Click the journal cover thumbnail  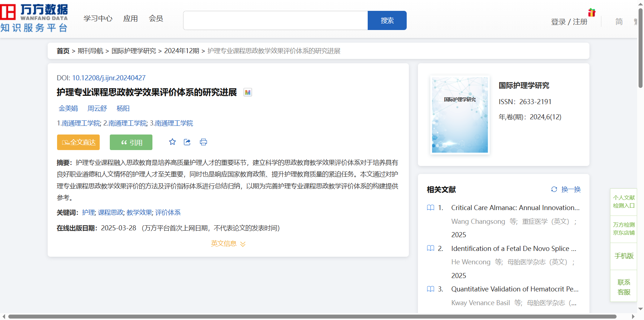pyautogui.click(x=460, y=115)
